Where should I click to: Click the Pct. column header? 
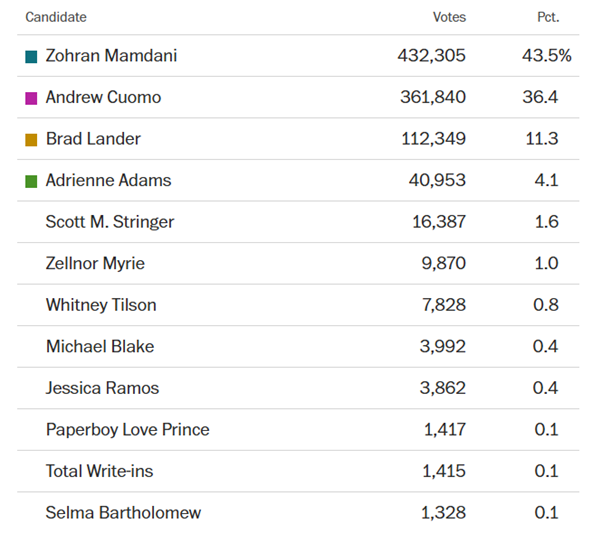pyautogui.click(x=549, y=17)
